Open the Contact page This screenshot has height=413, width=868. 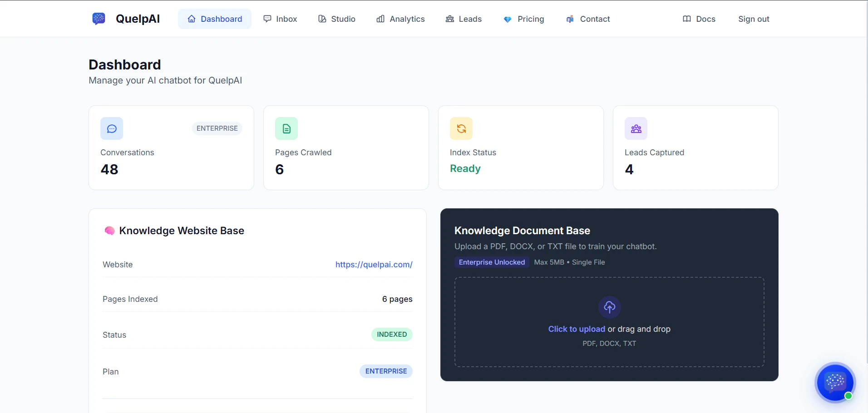(588, 19)
